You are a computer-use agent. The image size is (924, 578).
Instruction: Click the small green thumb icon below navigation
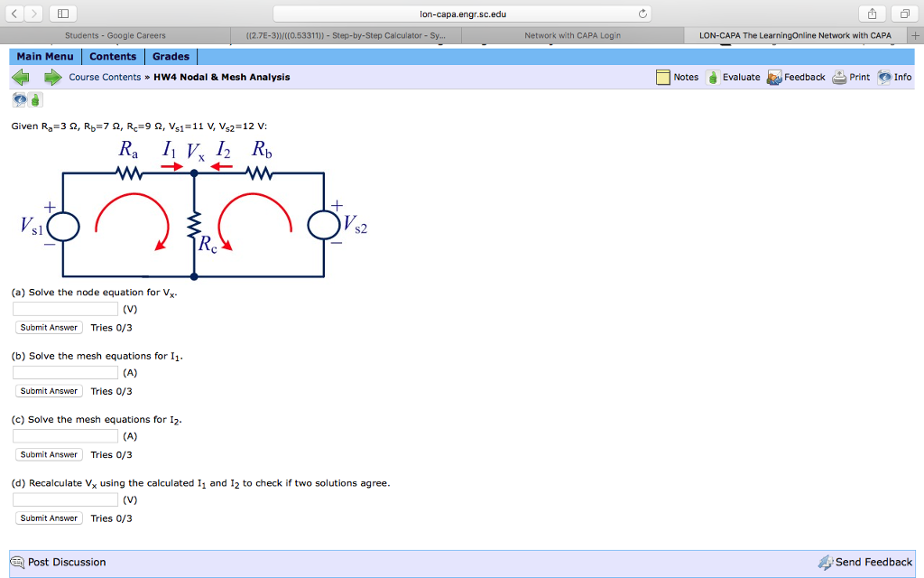pos(35,99)
